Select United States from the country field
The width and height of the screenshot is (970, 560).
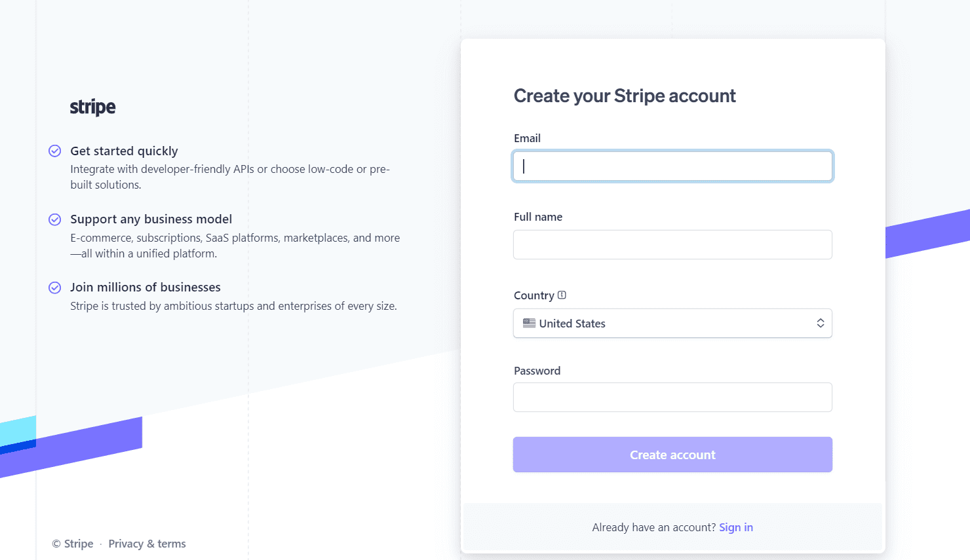672,323
